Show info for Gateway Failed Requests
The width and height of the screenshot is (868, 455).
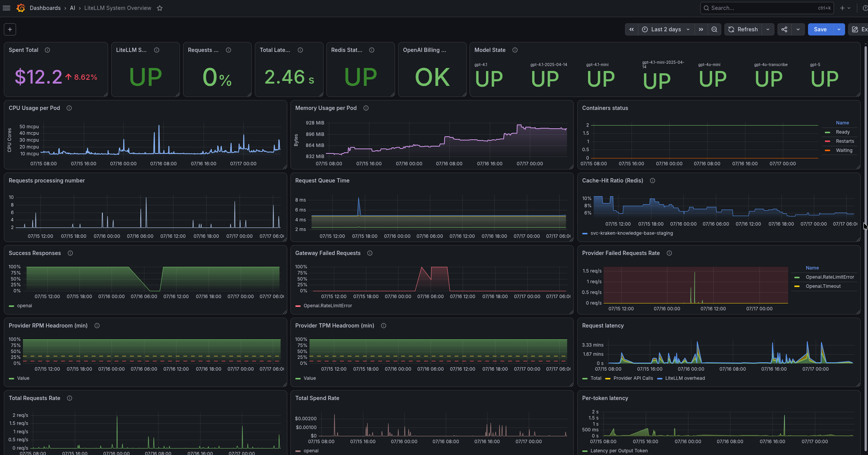click(370, 253)
